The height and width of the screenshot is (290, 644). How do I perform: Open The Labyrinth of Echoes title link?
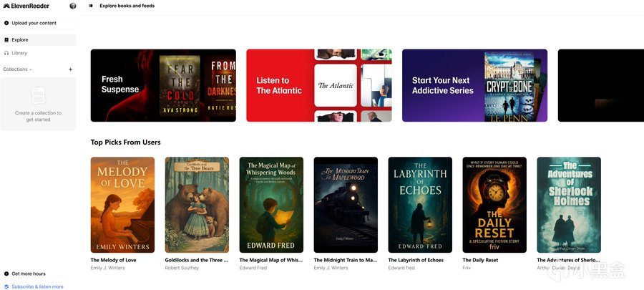pyautogui.click(x=416, y=260)
